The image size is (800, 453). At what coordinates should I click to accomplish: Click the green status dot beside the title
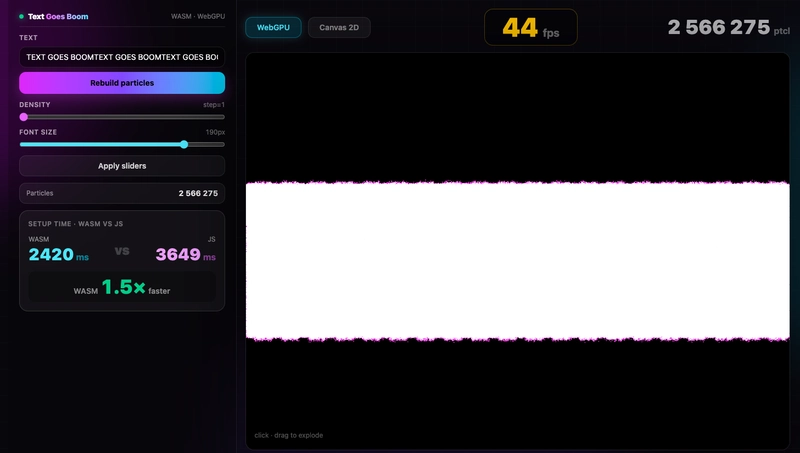coord(21,17)
